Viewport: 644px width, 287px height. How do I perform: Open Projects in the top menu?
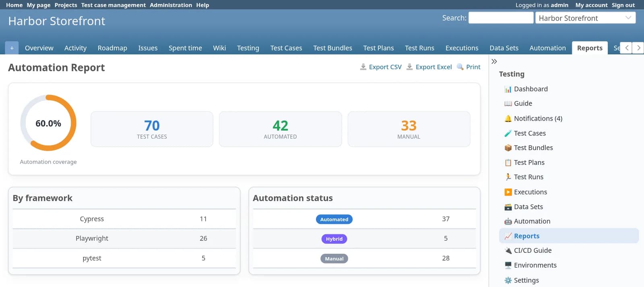coord(66,5)
